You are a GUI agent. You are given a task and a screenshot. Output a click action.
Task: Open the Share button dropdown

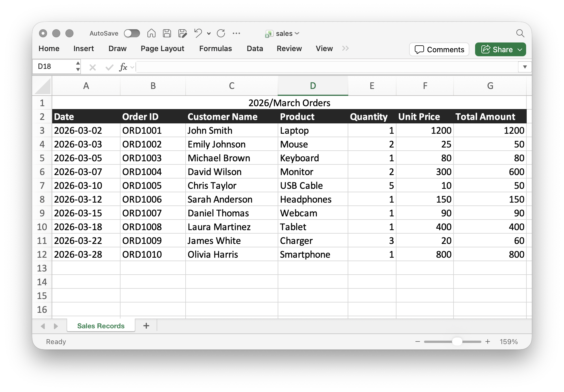pyautogui.click(x=520, y=50)
